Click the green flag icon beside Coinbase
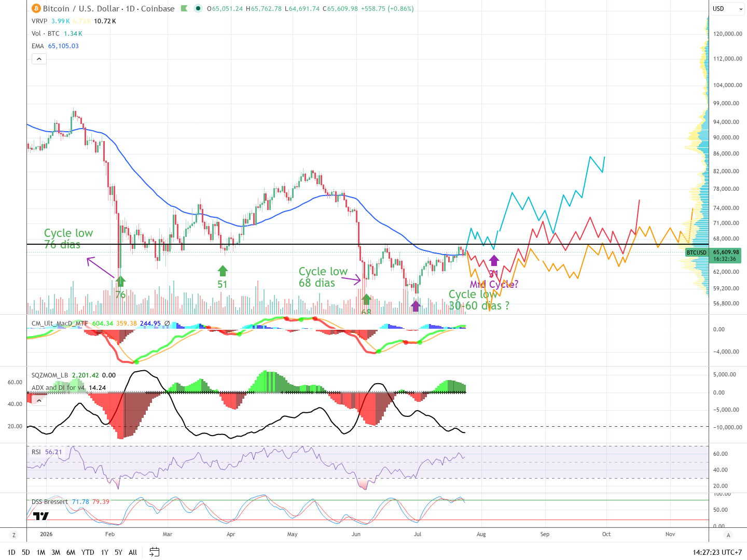This screenshot has height=560, width=747. pos(184,8)
